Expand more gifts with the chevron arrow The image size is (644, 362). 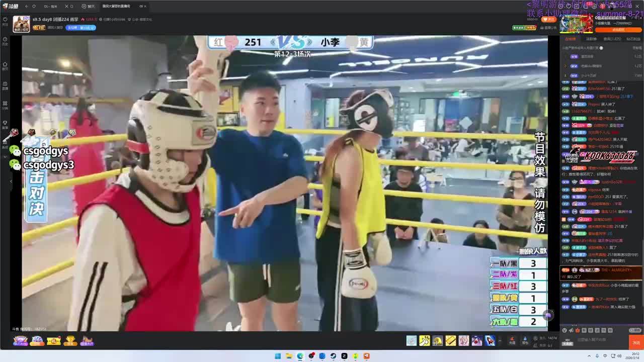click(500, 341)
